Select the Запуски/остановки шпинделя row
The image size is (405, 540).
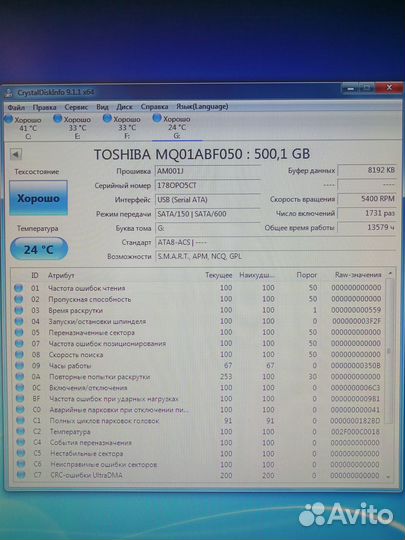198,321
